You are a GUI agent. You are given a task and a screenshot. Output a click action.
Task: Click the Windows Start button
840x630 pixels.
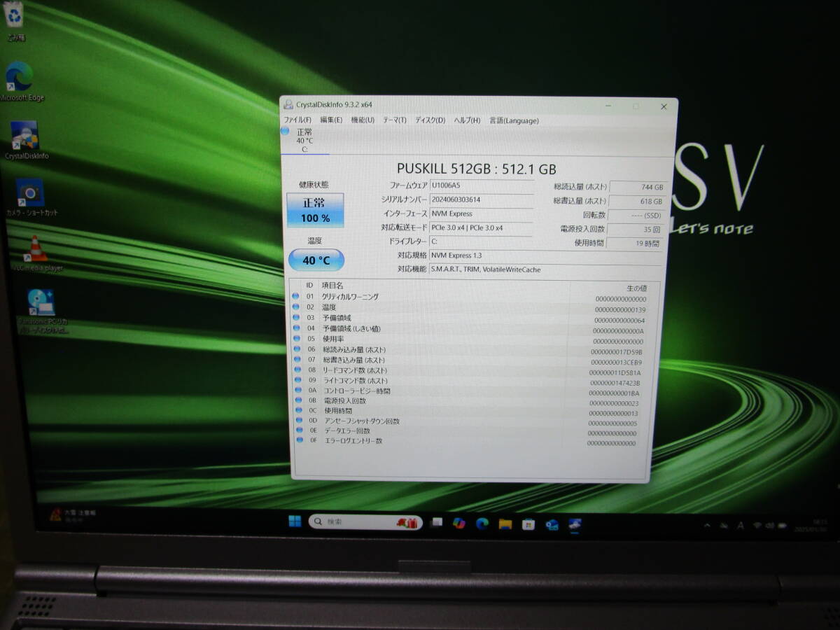click(x=295, y=521)
